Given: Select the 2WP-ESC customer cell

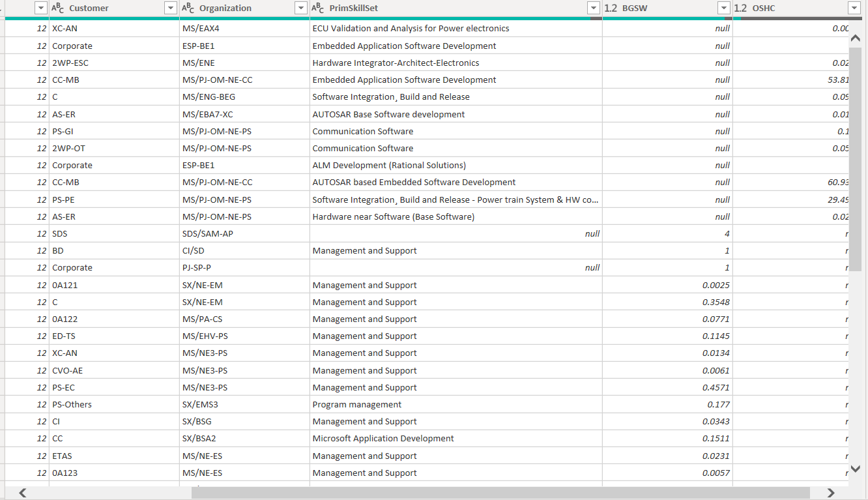Looking at the screenshot, I should [x=114, y=63].
